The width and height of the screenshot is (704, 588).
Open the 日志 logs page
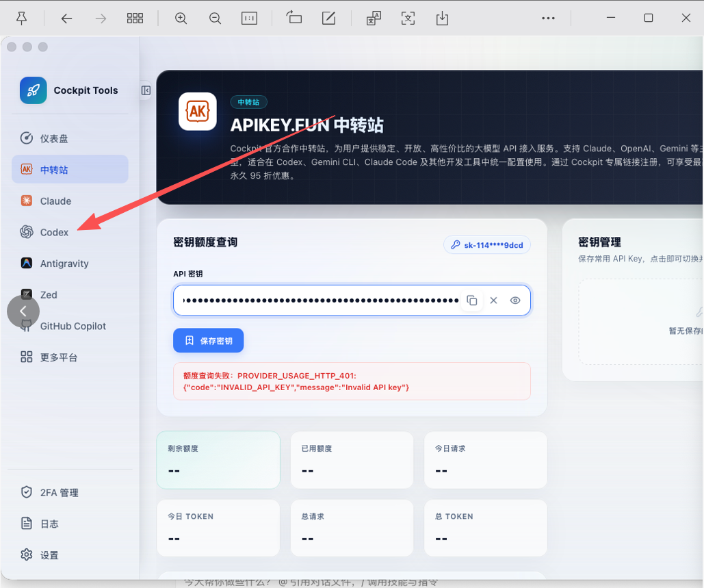(x=70, y=524)
